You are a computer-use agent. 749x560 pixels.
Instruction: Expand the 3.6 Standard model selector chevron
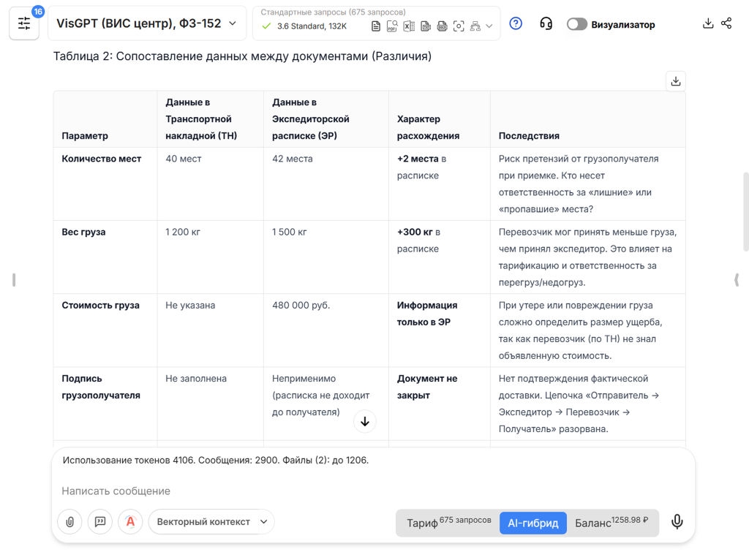489,26
